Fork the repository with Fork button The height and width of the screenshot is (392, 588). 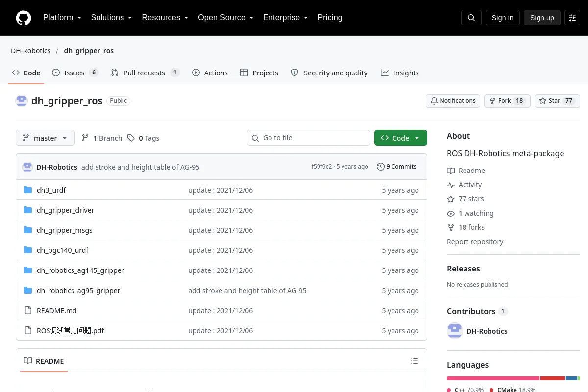[x=507, y=101]
